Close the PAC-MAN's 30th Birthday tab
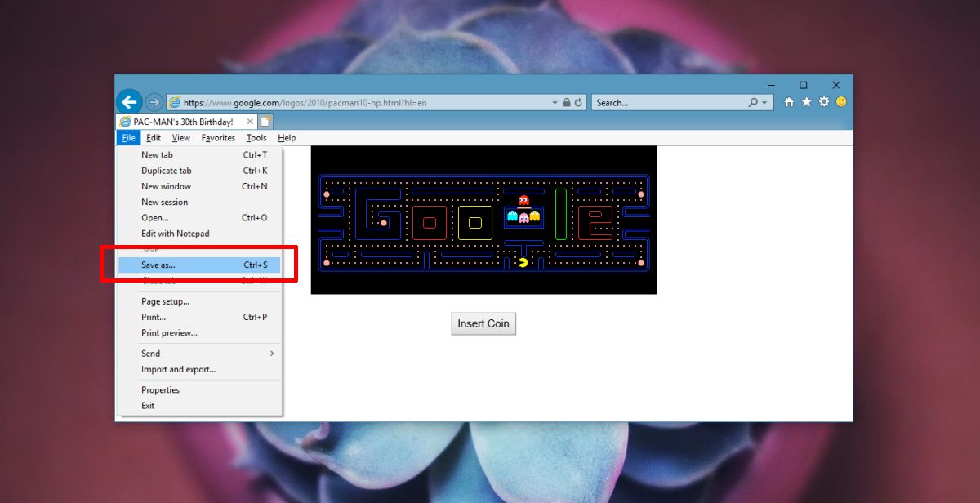The image size is (980, 503). coord(249,122)
